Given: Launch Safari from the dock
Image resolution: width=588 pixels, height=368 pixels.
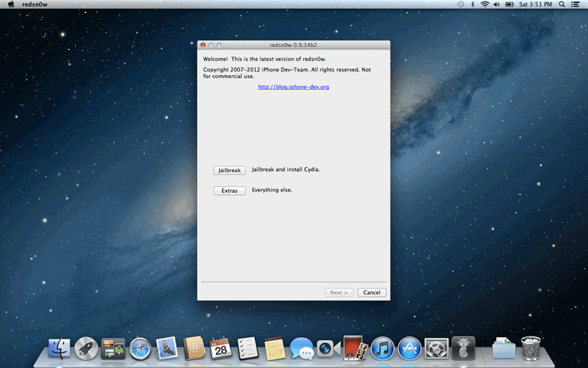Looking at the screenshot, I should tap(140, 347).
